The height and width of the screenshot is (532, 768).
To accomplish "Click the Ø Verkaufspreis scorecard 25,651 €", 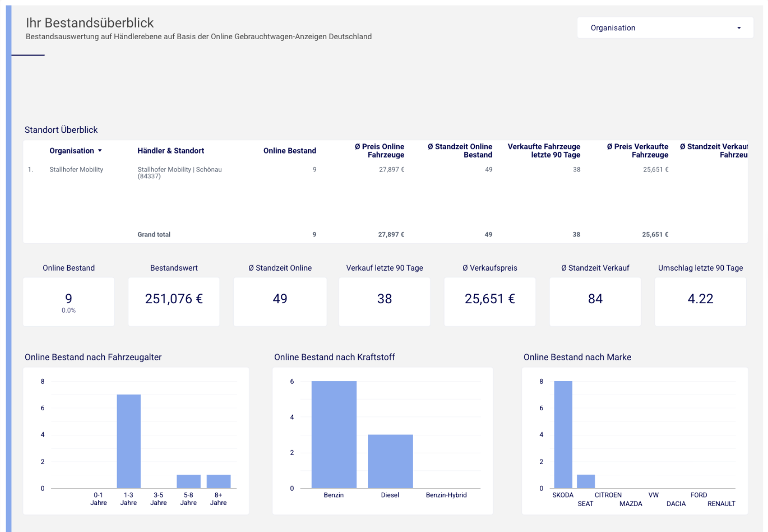I will [x=490, y=301].
